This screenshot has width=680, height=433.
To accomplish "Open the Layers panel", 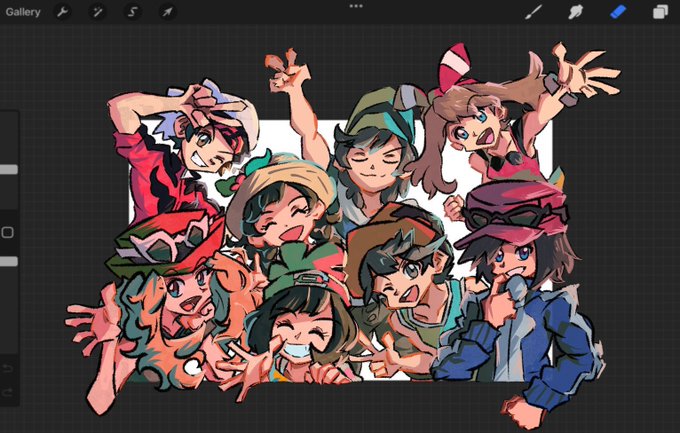I will [660, 12].
